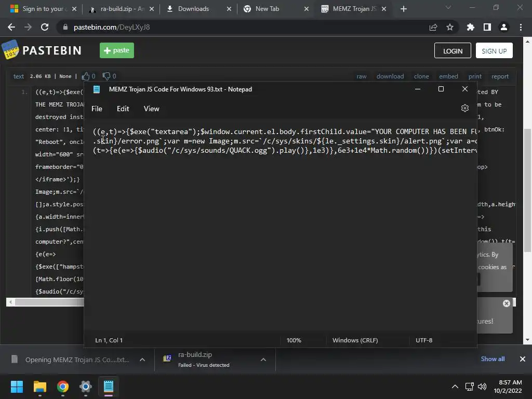
Task: Click Ln 1, Col 1 status in Notepad
Action: pos(109,340)
